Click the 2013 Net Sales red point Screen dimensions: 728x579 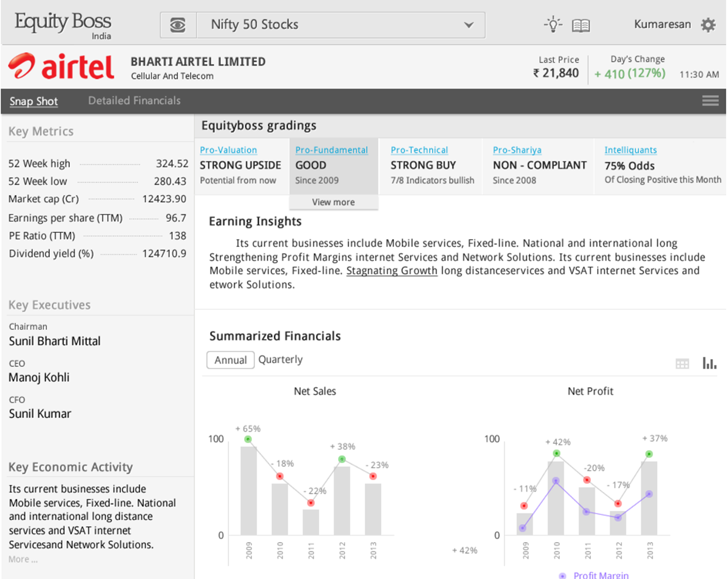(373, 476)
